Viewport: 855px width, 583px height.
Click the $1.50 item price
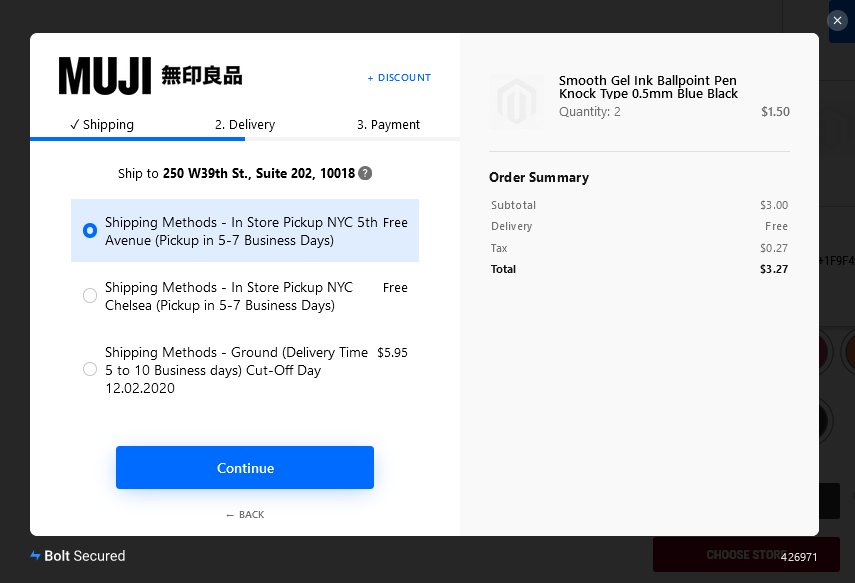[775, 112]
